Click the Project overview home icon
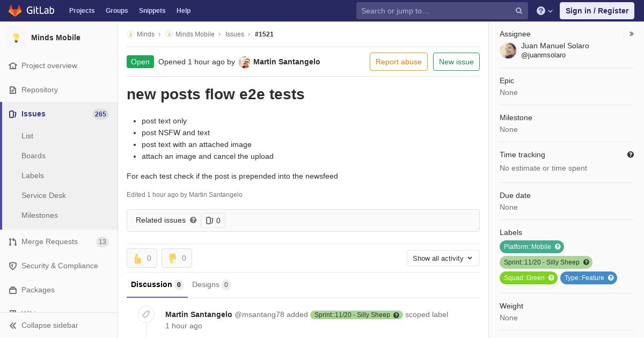Viewport: 644px width, 338px height. [13, 65]
